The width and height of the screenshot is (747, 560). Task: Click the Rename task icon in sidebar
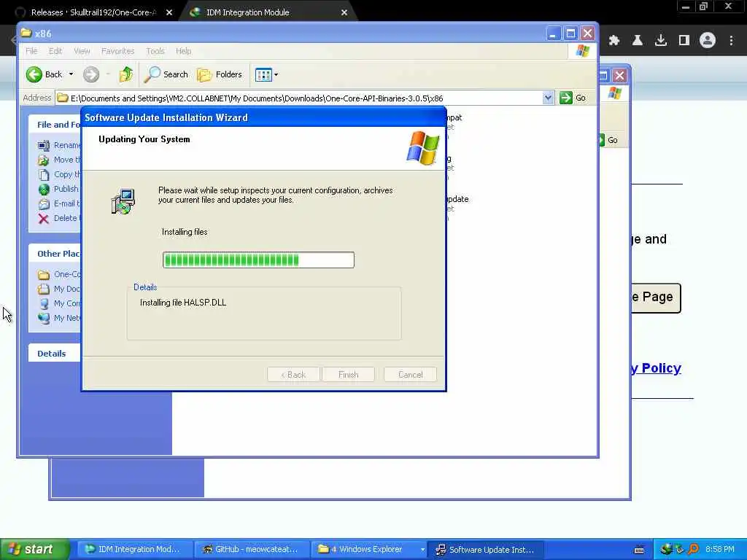(43, 145)
